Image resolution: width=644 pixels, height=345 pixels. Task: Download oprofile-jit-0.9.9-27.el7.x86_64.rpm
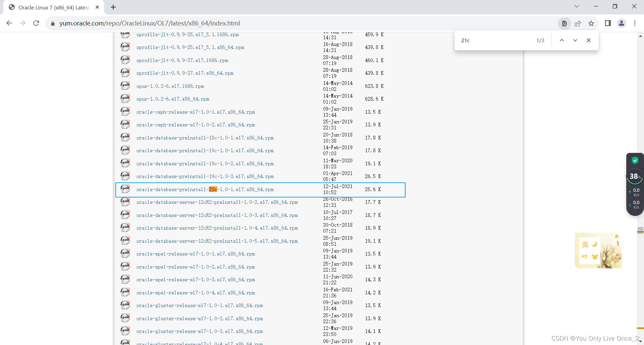pos(185,73)
